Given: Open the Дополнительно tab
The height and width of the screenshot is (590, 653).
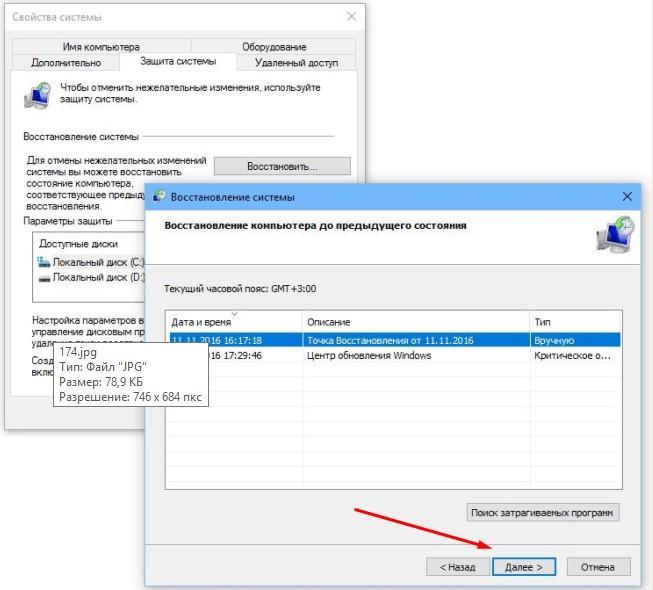Looking at the screenshot, I should click(x=66, y=62).
